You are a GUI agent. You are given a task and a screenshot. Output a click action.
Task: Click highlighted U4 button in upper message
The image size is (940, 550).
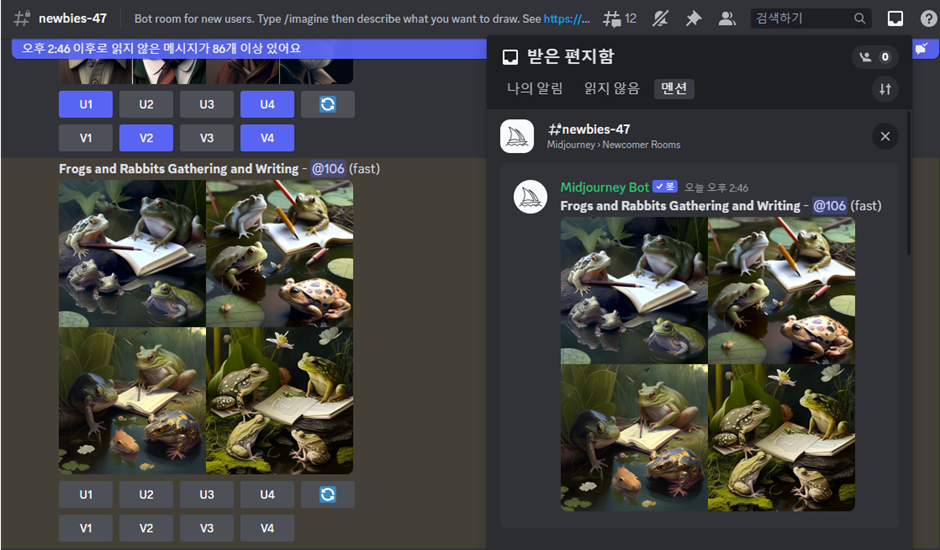[267, 104]
